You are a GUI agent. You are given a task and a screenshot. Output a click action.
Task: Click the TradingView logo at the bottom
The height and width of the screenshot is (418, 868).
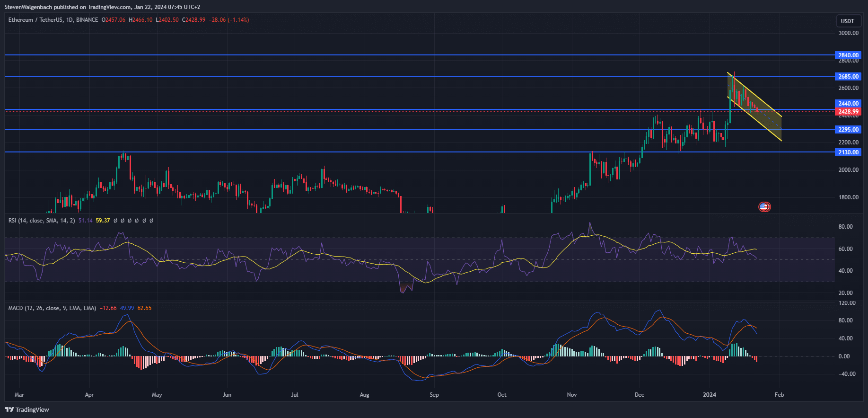click(x=27, y=409)
